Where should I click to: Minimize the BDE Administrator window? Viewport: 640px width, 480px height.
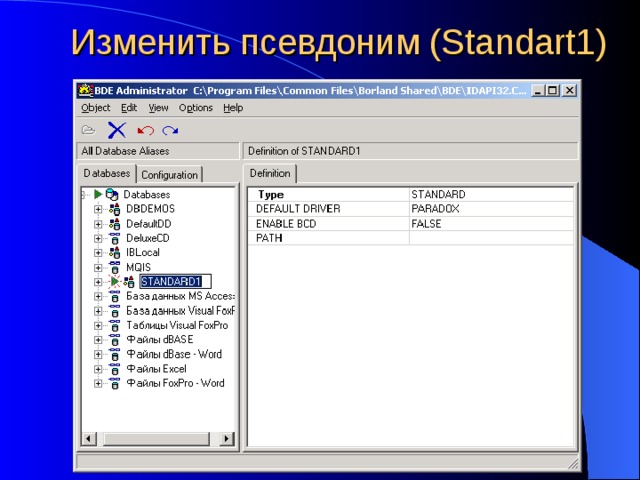(538, 91)
